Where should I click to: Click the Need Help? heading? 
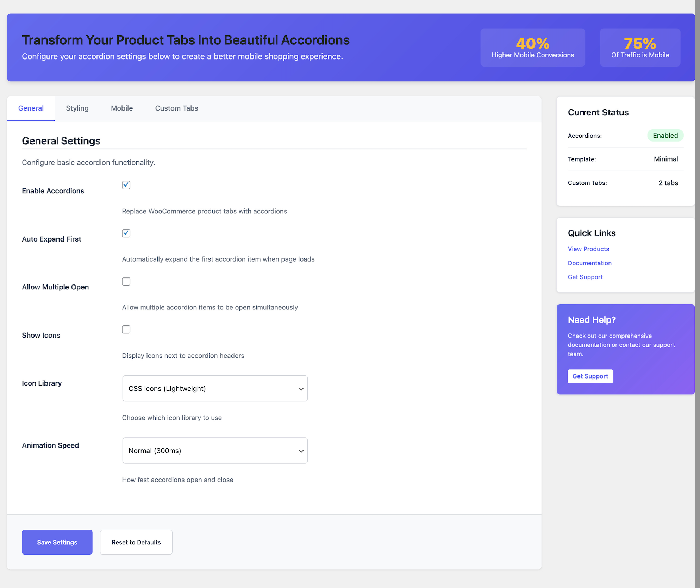[x=592, y=320]
